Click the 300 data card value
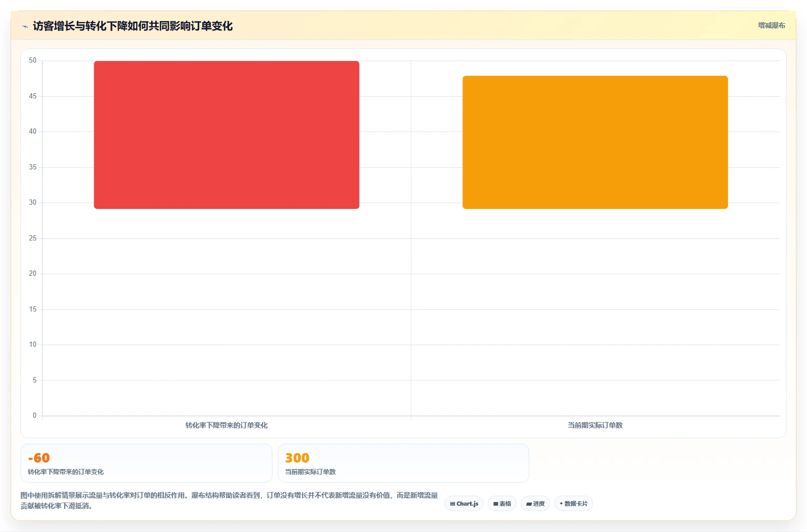The height and width of the screenshot is (532, 807). (x=297, y=458)
